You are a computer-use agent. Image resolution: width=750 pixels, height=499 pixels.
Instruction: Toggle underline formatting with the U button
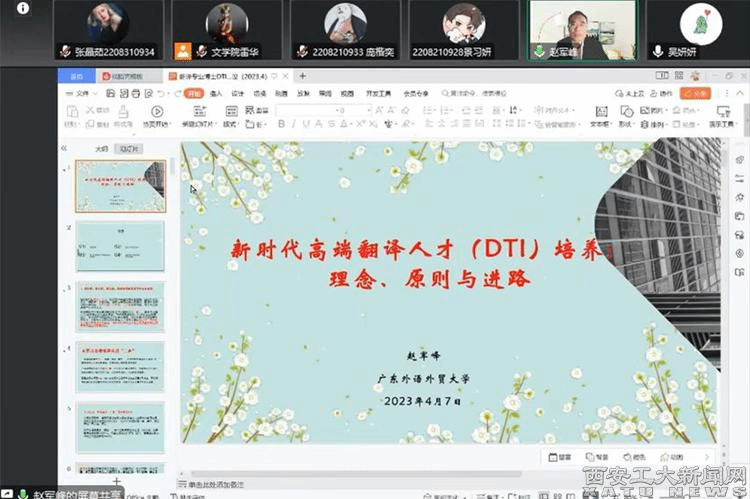307,124
